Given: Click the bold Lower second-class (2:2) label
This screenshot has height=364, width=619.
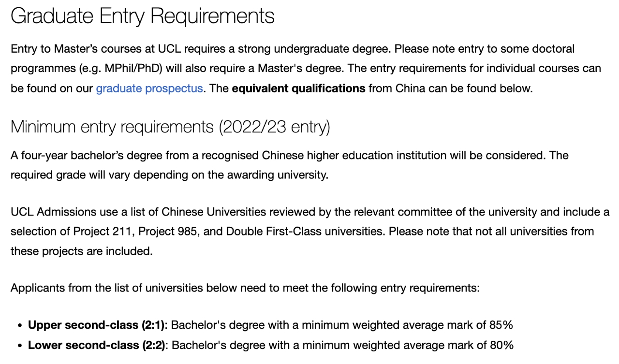Looking at the screenshot, I should click(97, 345).
